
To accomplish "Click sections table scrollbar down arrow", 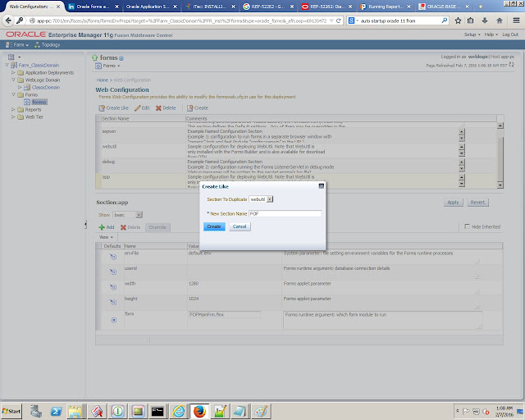I will [x=500, y=185].
